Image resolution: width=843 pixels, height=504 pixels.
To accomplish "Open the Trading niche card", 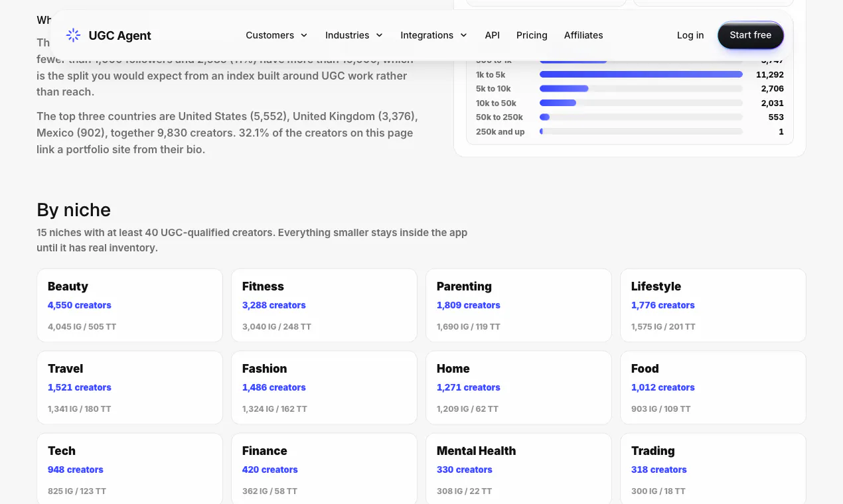I will click(x=713, y=469).
